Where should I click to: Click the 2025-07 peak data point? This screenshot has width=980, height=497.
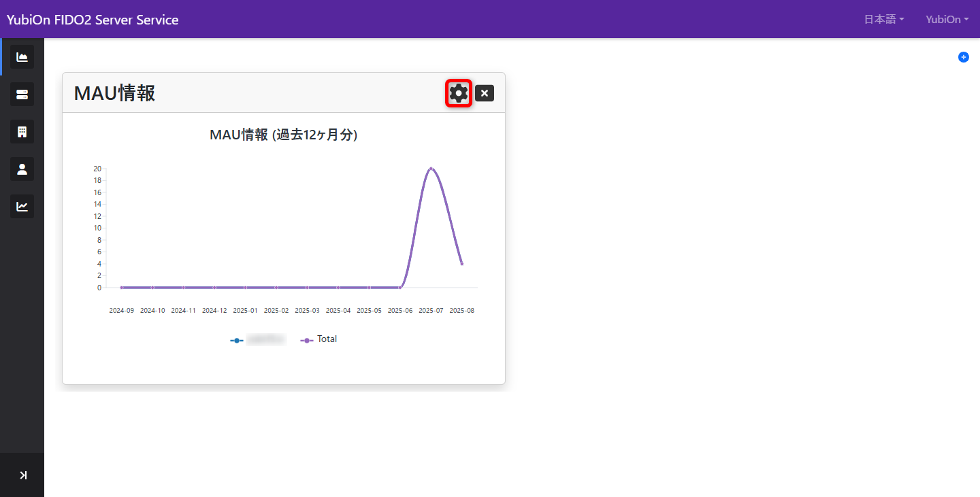tap(431, 169)
